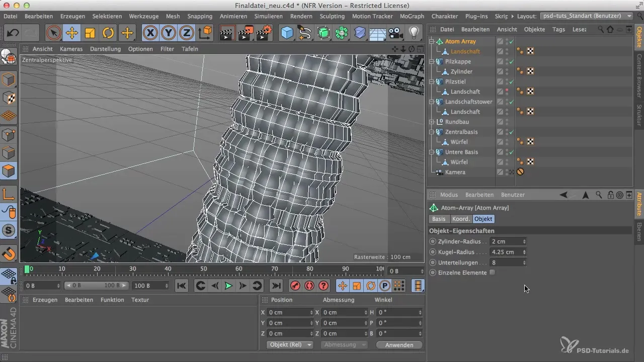This screenshot has height=362, width=644.
Task: Activate the Rotate tool
Action: (108, 33)
